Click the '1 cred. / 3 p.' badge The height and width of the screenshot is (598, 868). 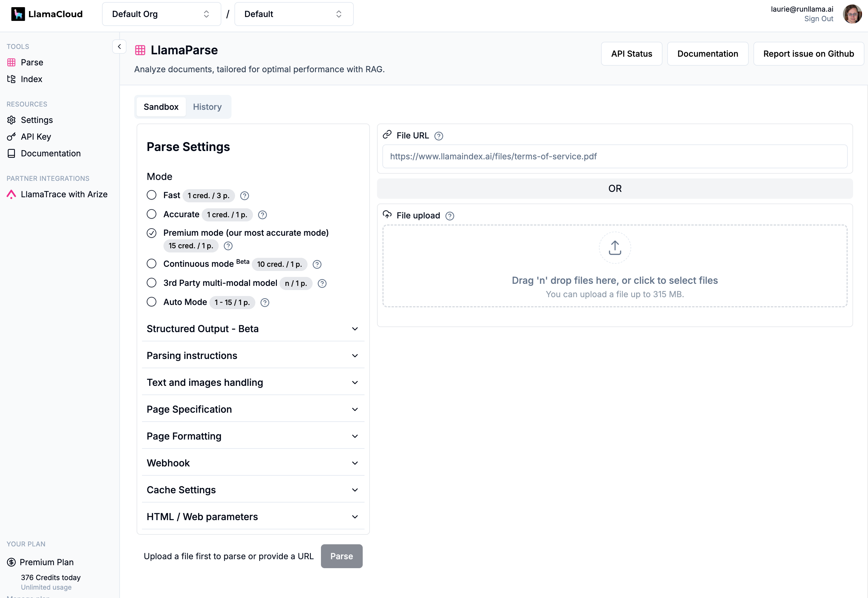(208, 195)
